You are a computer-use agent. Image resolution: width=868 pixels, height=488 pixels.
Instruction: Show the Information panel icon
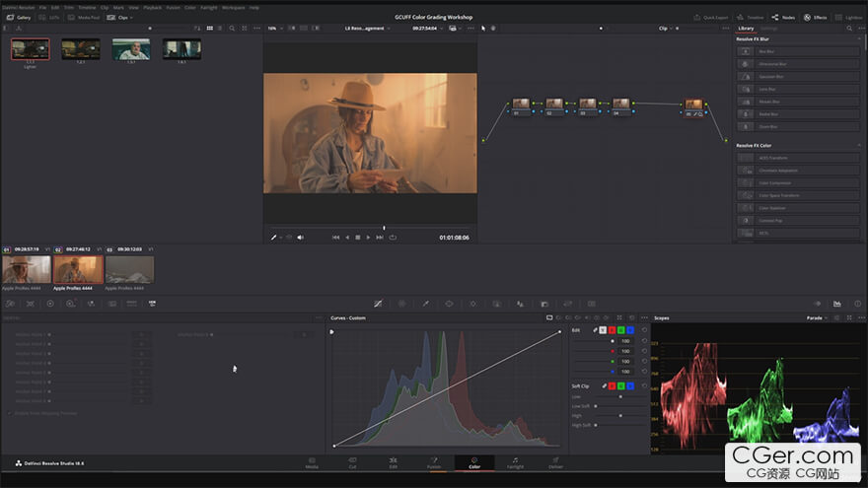click(857, 304)
